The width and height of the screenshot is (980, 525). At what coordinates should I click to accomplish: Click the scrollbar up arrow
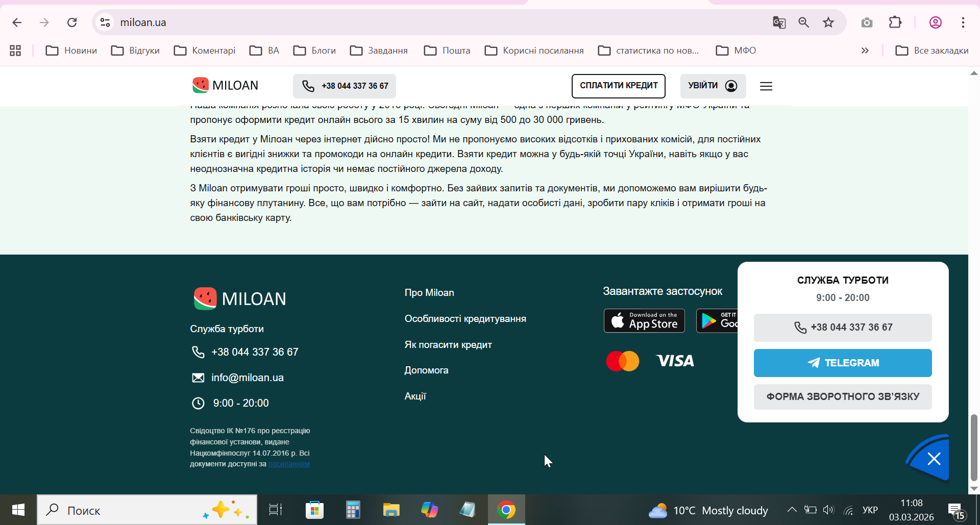click(x=974, y=73)
